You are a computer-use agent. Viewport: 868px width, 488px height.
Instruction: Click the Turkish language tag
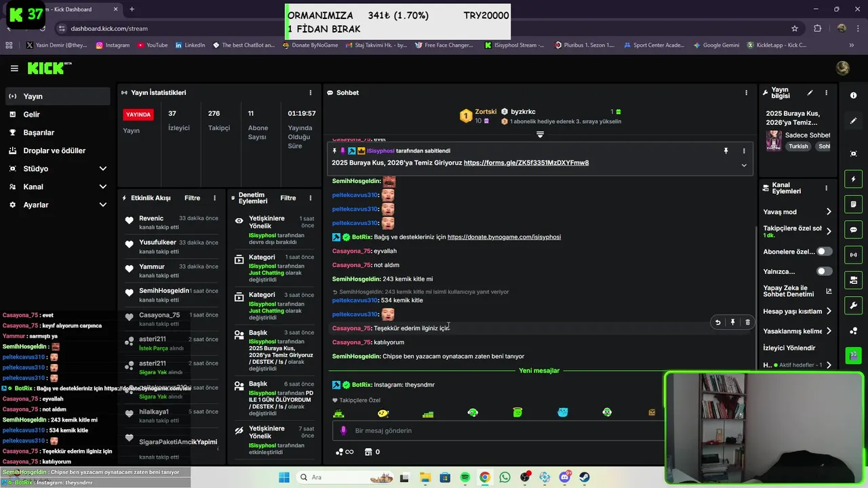[798, 146]
